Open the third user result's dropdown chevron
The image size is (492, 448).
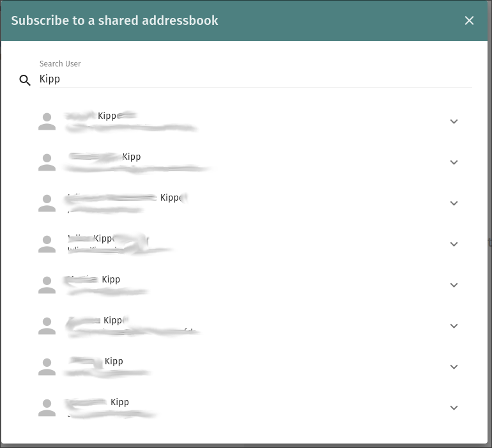[454, 203]
